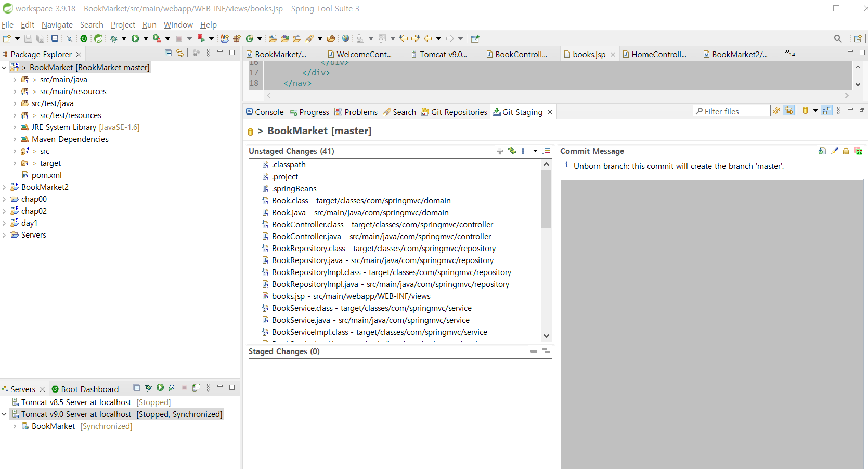Start server in debug mode in Servers view
The width and height of the screenshot is (868, 469).
(148, 388)
